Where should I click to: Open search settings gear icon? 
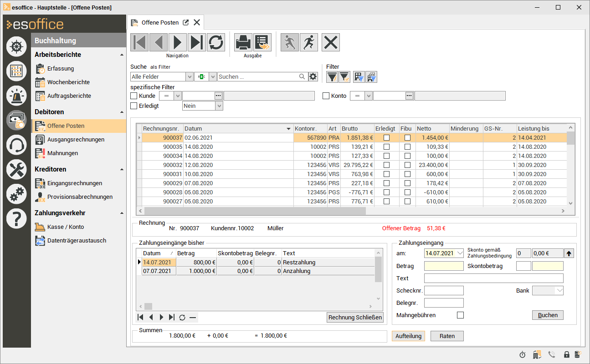(x=313, y=77)
